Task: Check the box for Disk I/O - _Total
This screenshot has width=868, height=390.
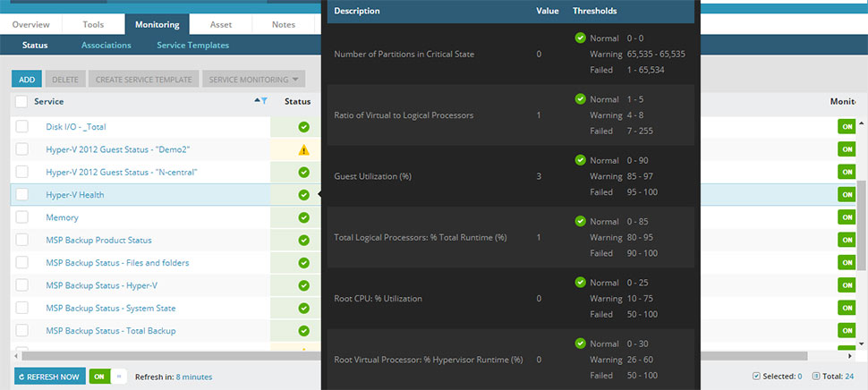Action: pos(21,127)
